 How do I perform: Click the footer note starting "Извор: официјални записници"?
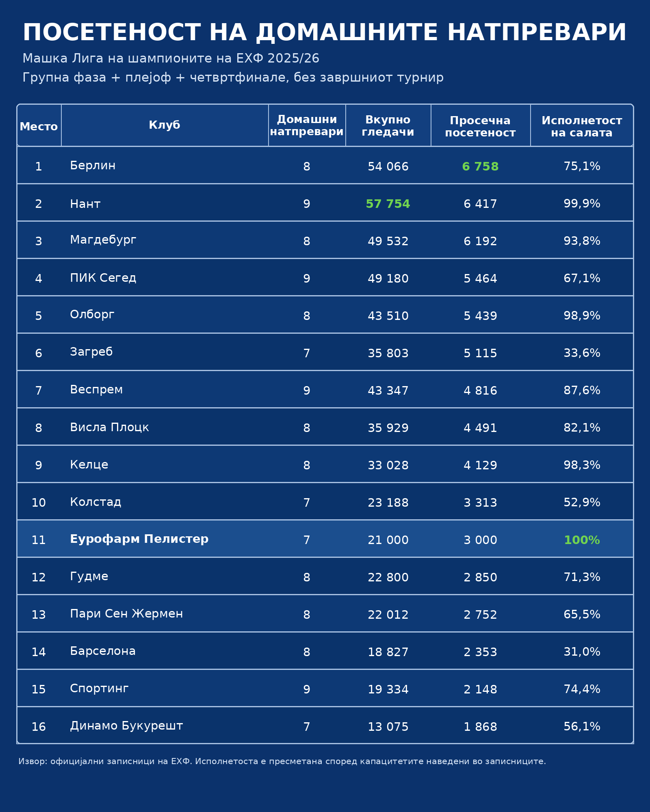(x=282, y=761)
